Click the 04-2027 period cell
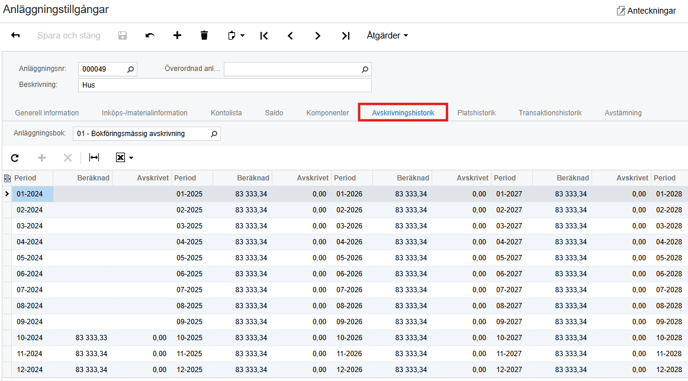 click(x=512, y=242)
